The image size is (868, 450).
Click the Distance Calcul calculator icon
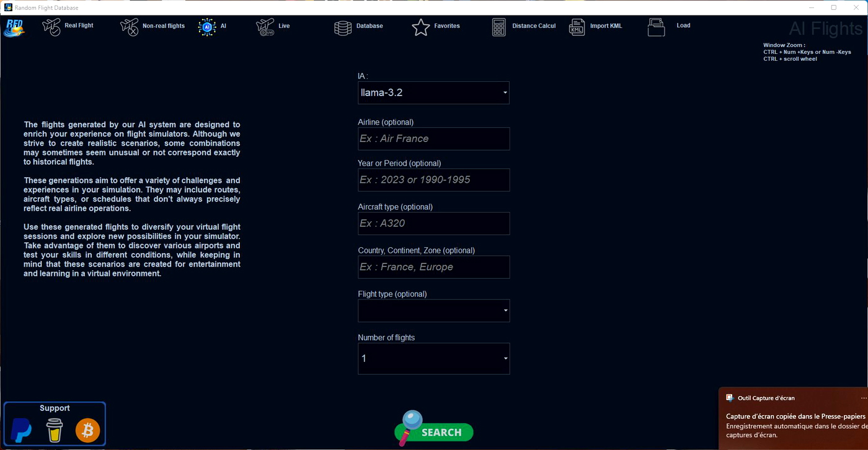pos(499,27)
